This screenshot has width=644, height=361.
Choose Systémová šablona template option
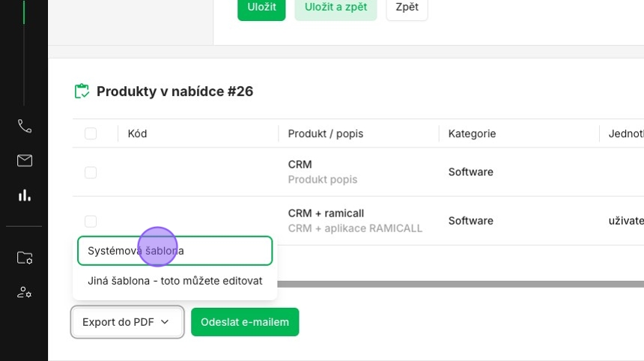[175, 250]
